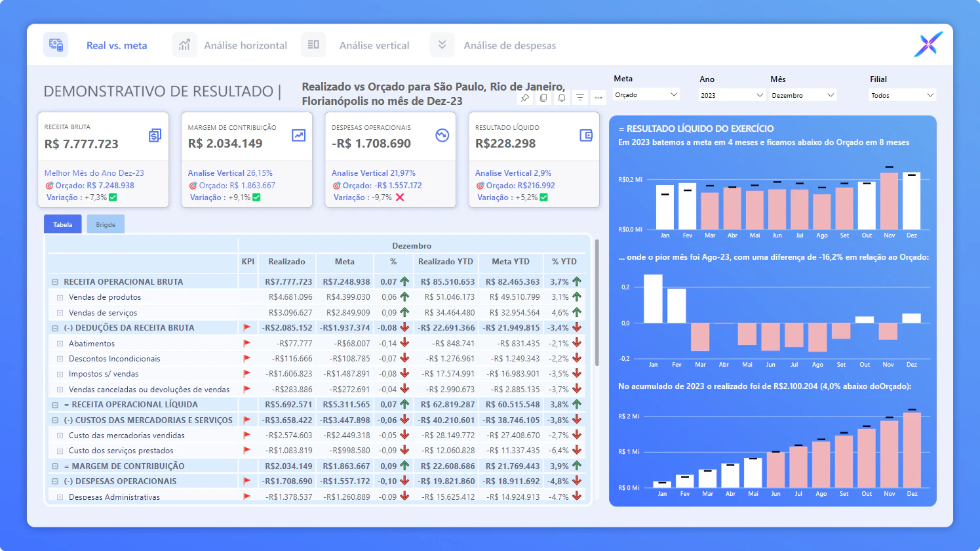The height and width of the screenshot is (551, 980).
Task: Expand the Vendas de produtos row
Action: [x=60, y=297]
